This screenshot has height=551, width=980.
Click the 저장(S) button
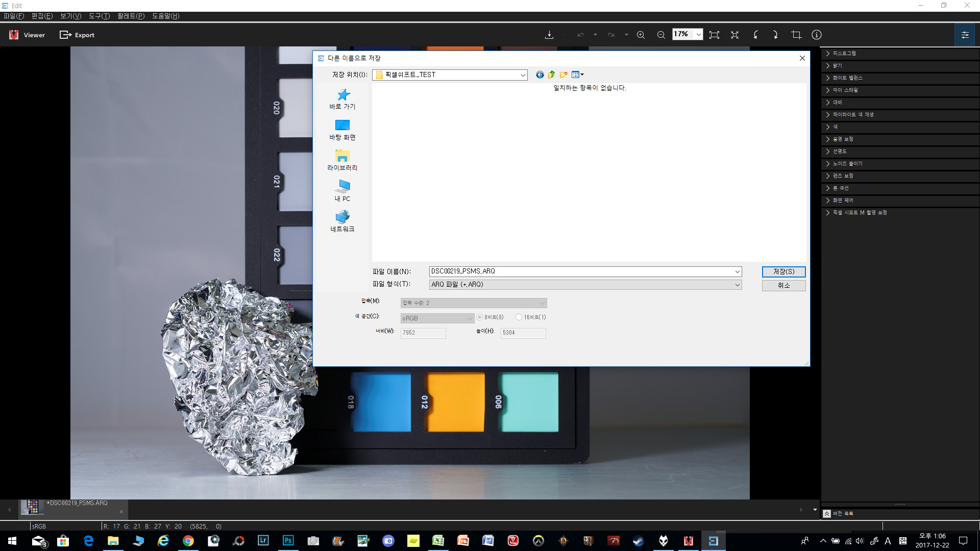(783, 271)
